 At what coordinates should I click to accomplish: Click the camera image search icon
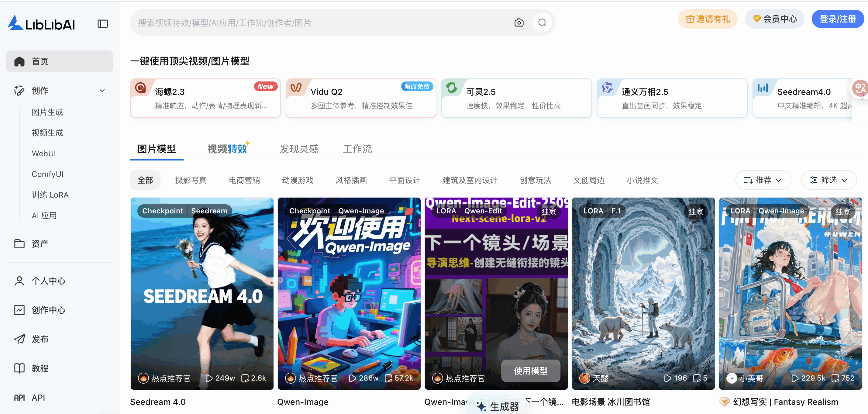[519, 22]
